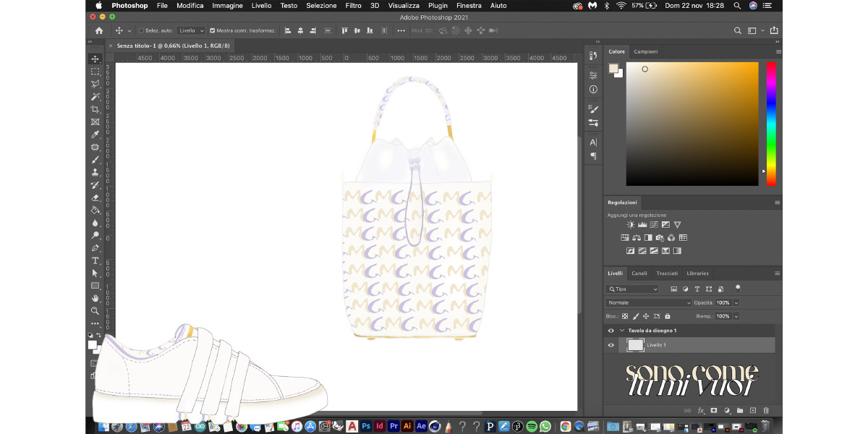Select the Zoom tool

95,311
